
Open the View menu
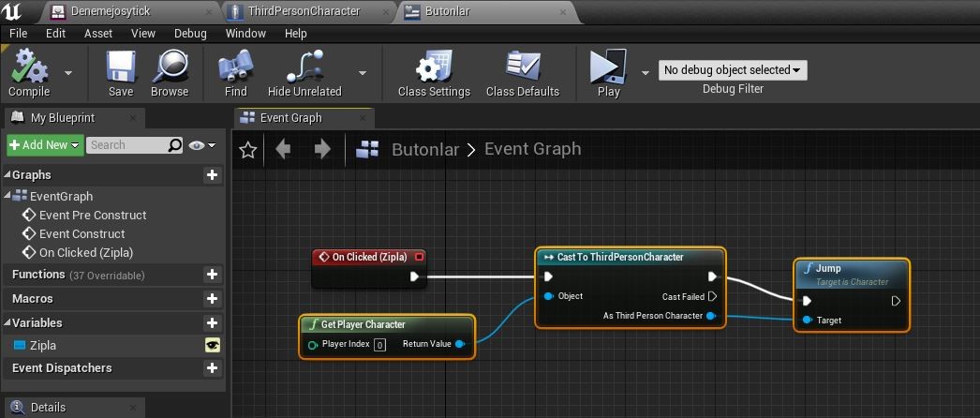[x=143, y=34]
